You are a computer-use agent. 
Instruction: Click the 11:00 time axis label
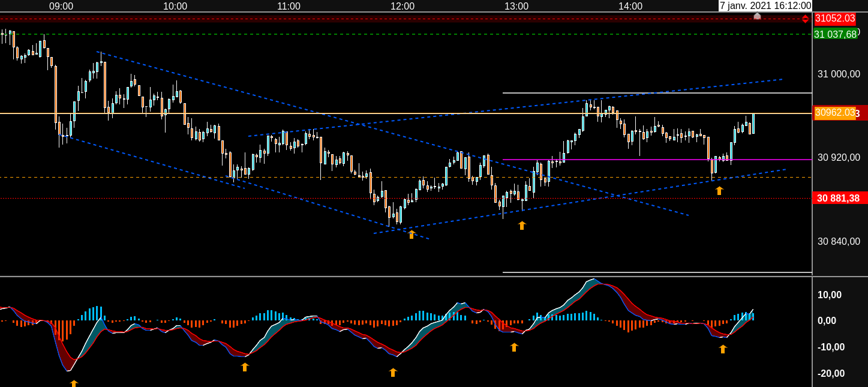pyautogui.click(x=289, y=6)
